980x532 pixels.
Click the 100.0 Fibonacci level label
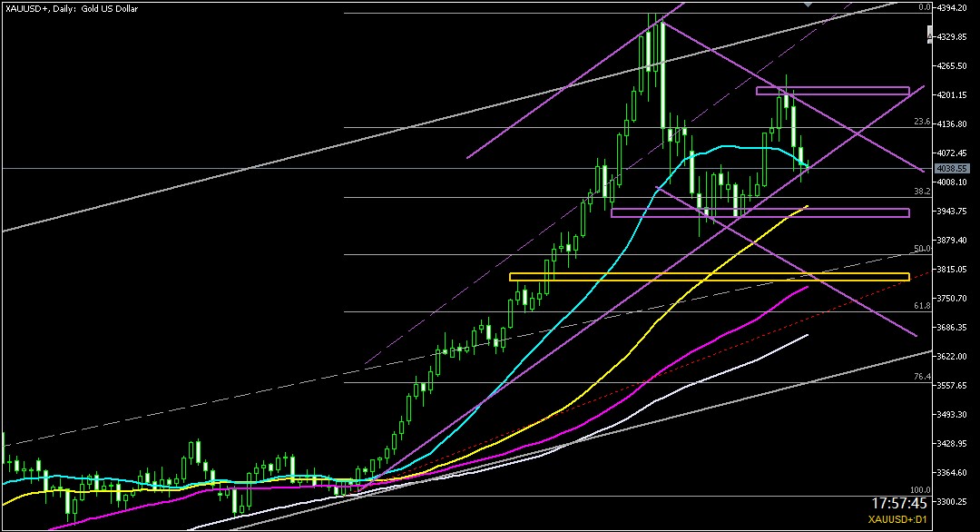coord(918,489)
